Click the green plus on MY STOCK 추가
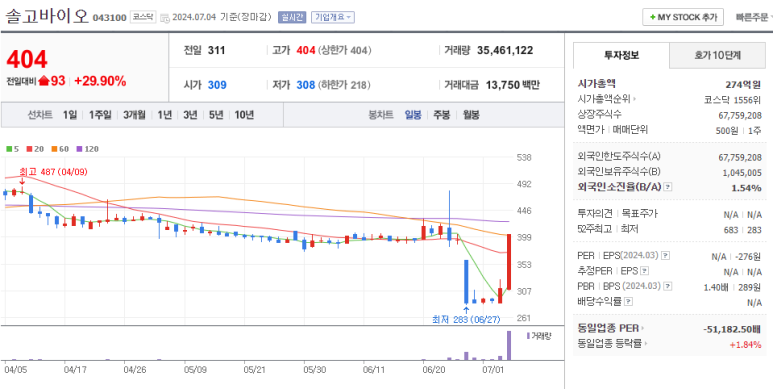Image resolution: width=773 pixels, height=389 pixels. point(653,17)
